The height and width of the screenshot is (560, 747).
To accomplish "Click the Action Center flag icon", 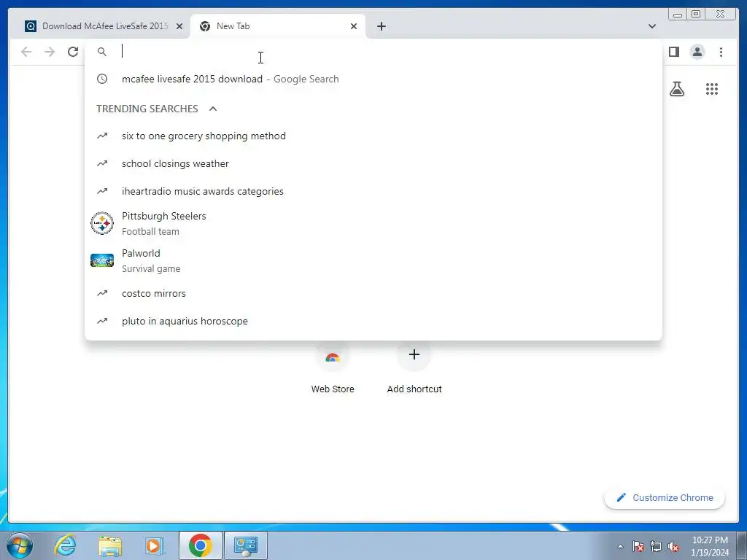I will coord(638,546).
